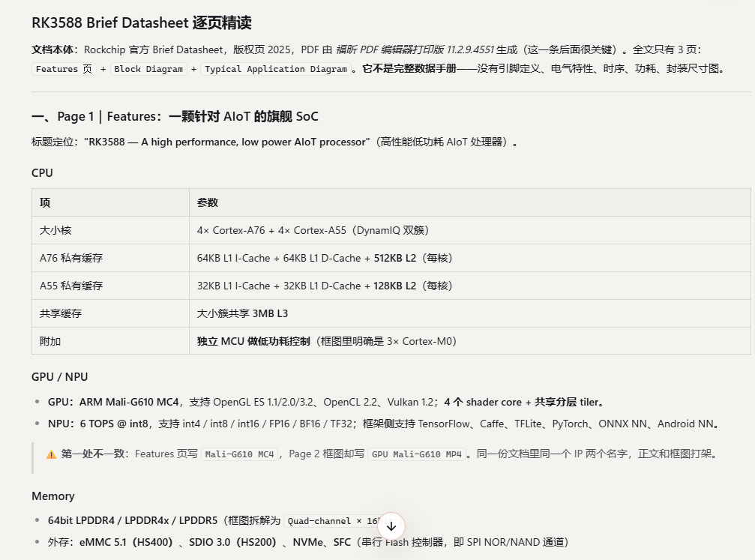Click the Memory section heading
The image size is (755, 560).
point(53,496)
